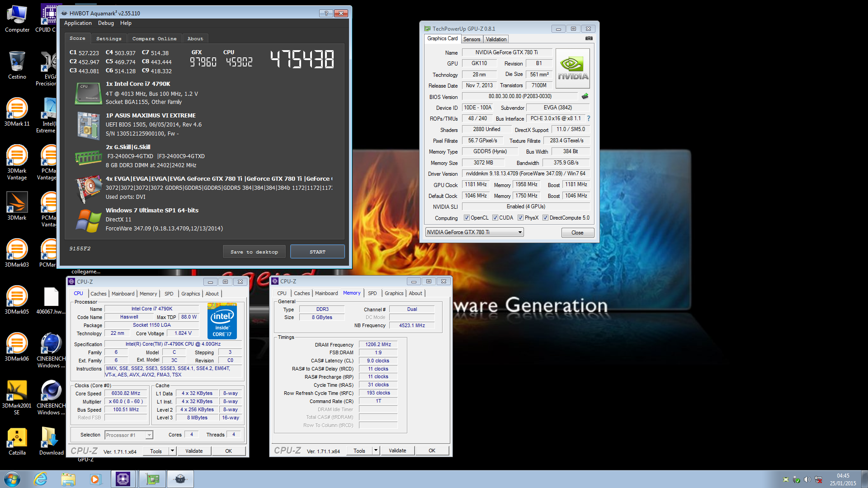
Task: Open the 3DMark desktop shortcut
Action: click(x=17, y=206)
